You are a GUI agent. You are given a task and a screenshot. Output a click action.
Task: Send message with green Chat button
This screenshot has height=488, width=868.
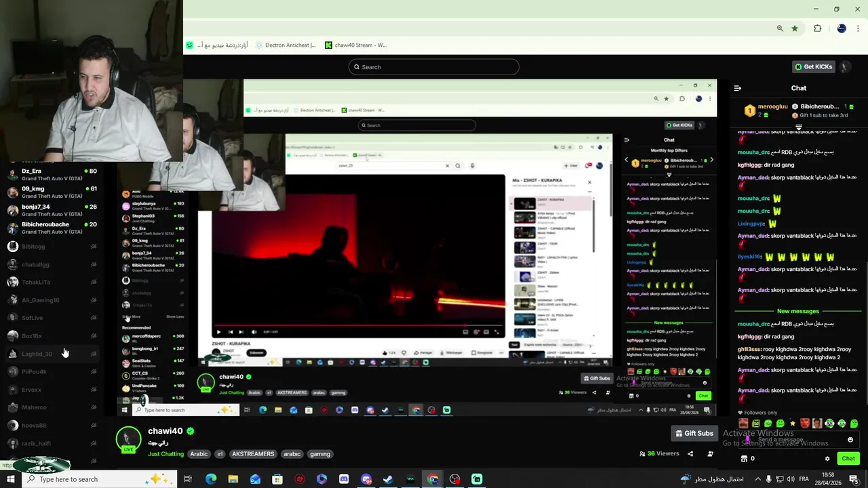click(848, 459)
